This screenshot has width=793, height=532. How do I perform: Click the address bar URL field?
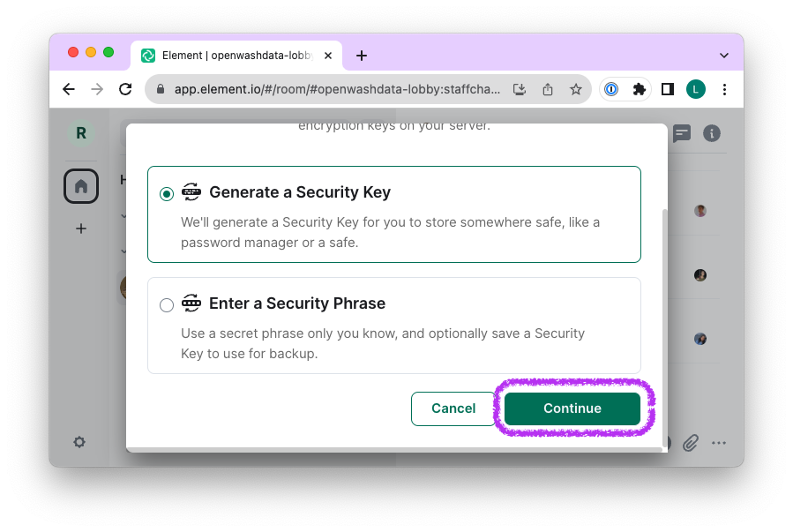tap(335, 89)
